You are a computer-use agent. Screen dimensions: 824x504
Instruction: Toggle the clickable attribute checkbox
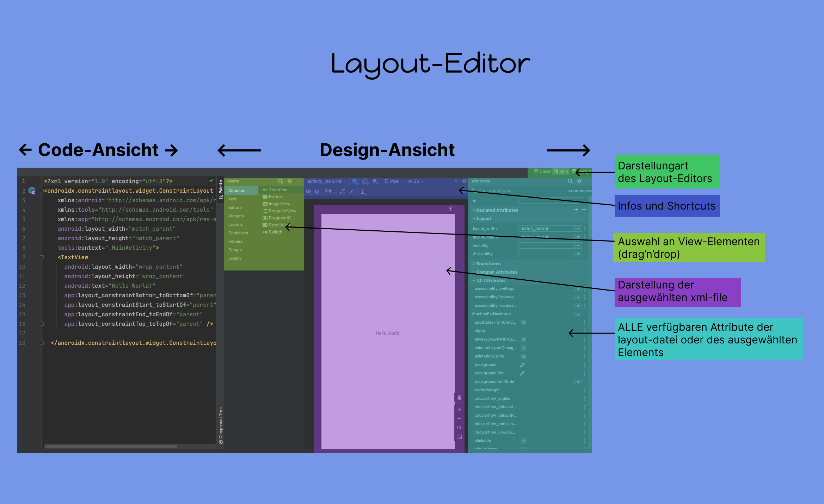523,441
